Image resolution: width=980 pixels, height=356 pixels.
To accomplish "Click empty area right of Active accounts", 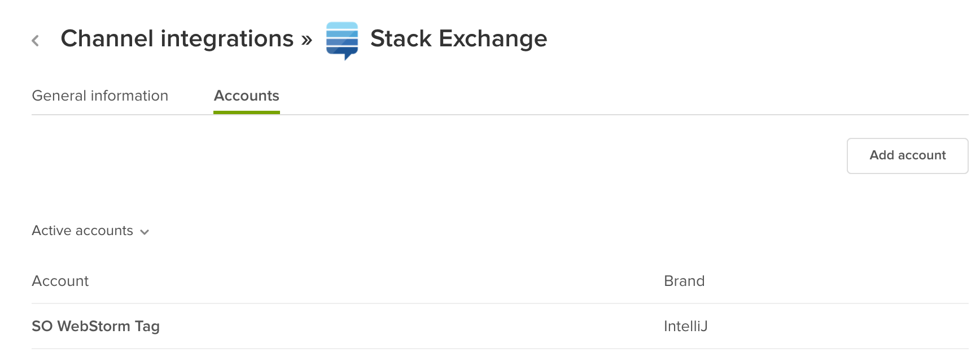I will click(x=452, y=231).
